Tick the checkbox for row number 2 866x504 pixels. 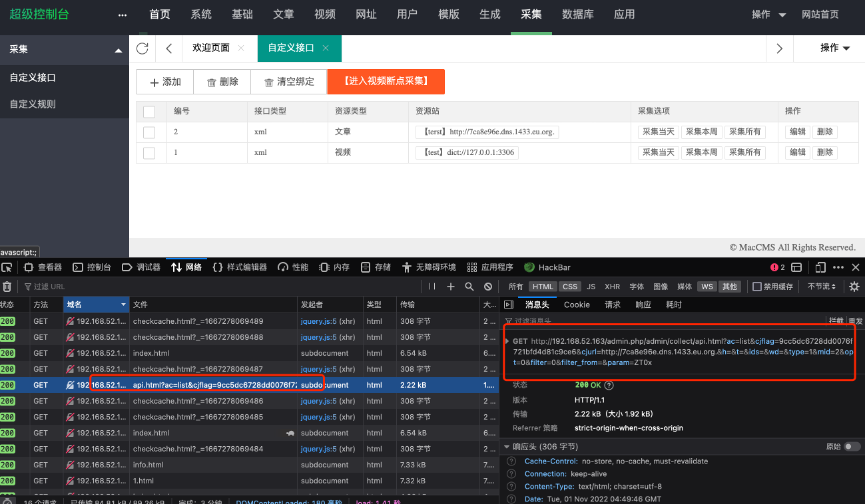[x=149, y=132]
